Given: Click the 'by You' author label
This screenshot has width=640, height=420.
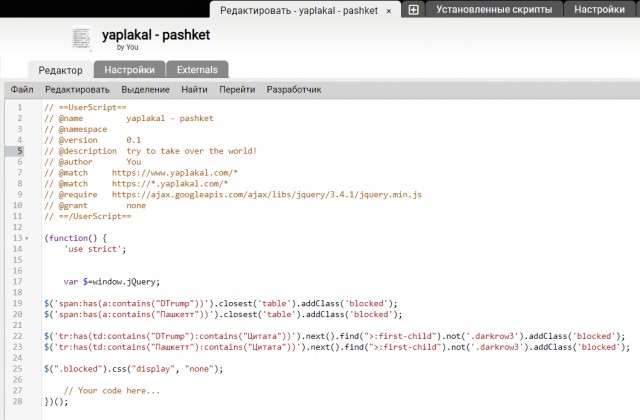Looking at the screenshot, I should (127, 47).
